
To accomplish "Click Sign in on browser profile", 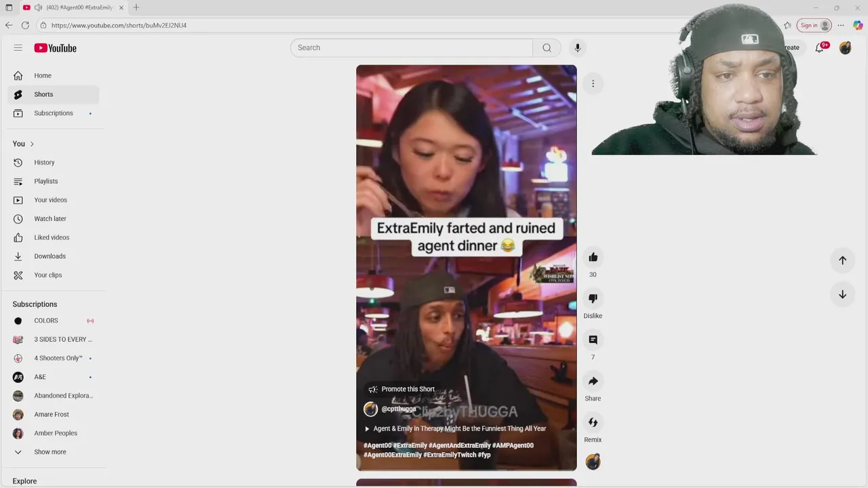I will [814, 25].
